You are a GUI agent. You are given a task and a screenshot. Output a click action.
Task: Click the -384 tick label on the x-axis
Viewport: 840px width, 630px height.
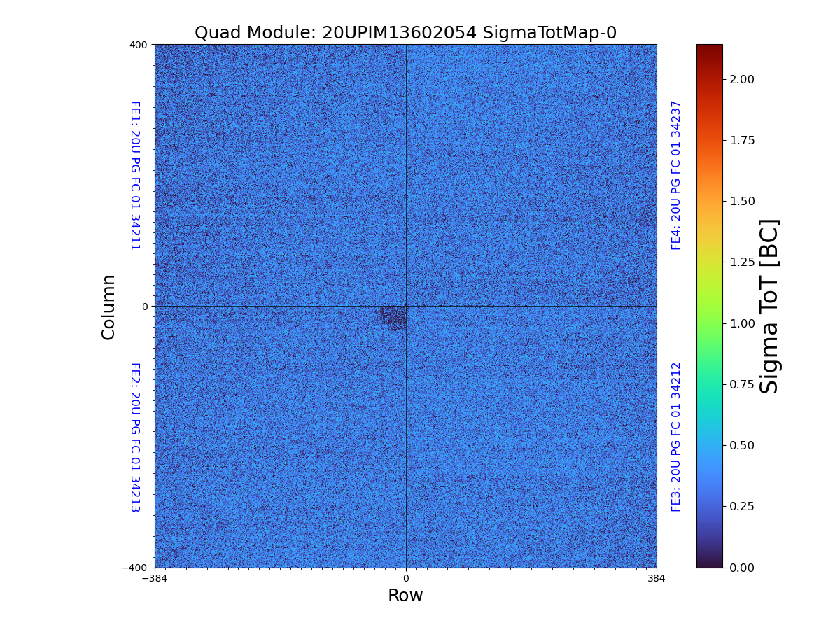(155, 579)
